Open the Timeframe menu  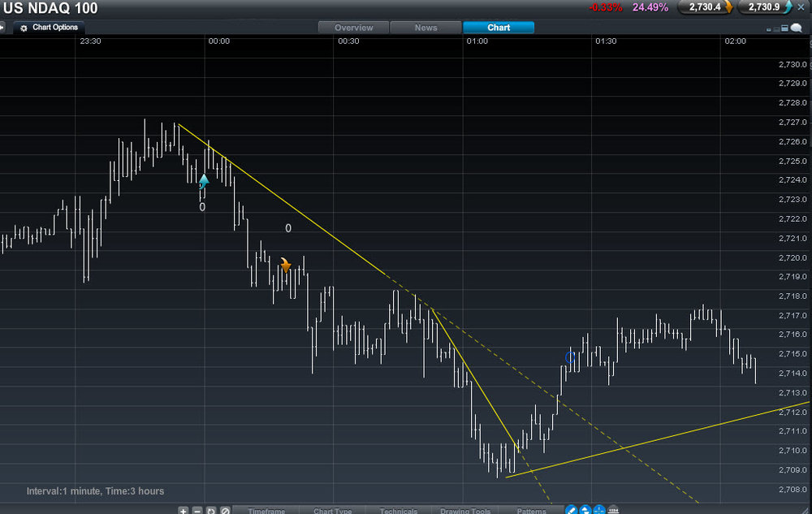click(x=266, y=511)
